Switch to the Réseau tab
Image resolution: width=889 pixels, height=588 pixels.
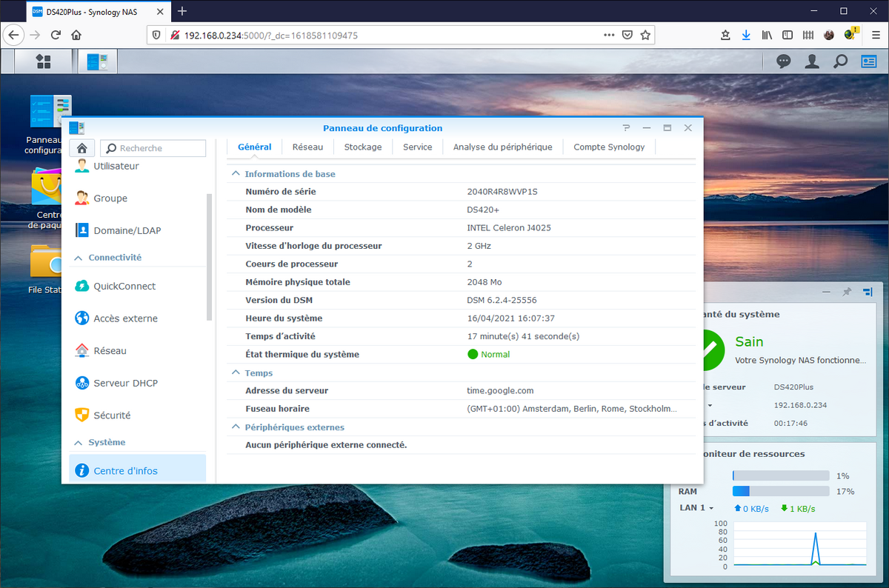coord(307,147)
